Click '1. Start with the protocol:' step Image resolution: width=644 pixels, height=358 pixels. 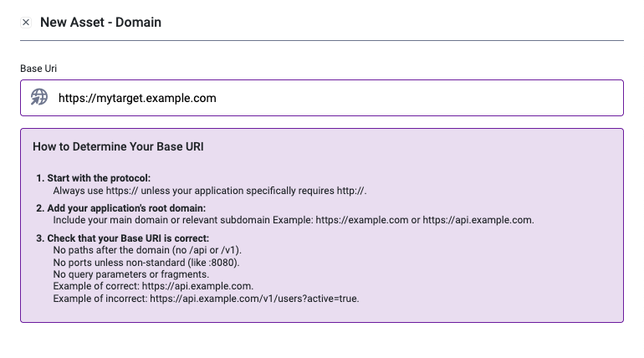[x=93, y=178]
